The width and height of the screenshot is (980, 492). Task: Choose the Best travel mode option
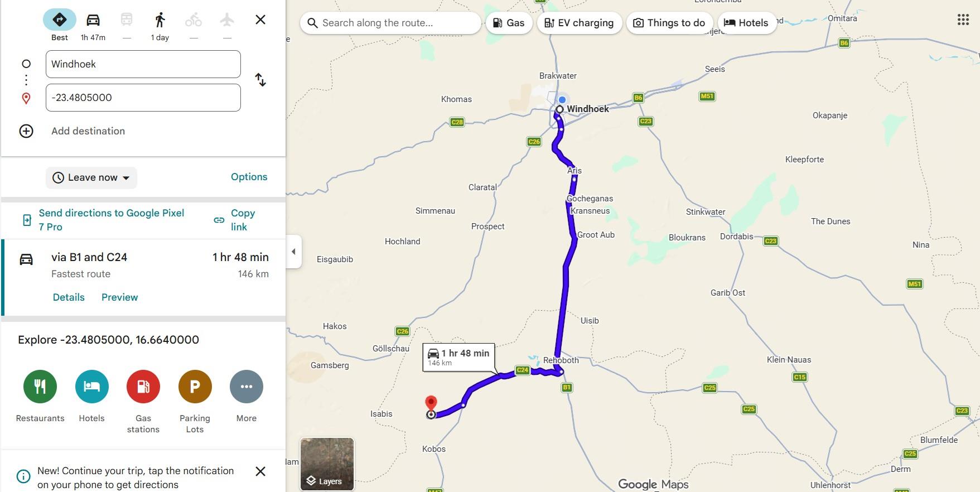coord(60,20)
